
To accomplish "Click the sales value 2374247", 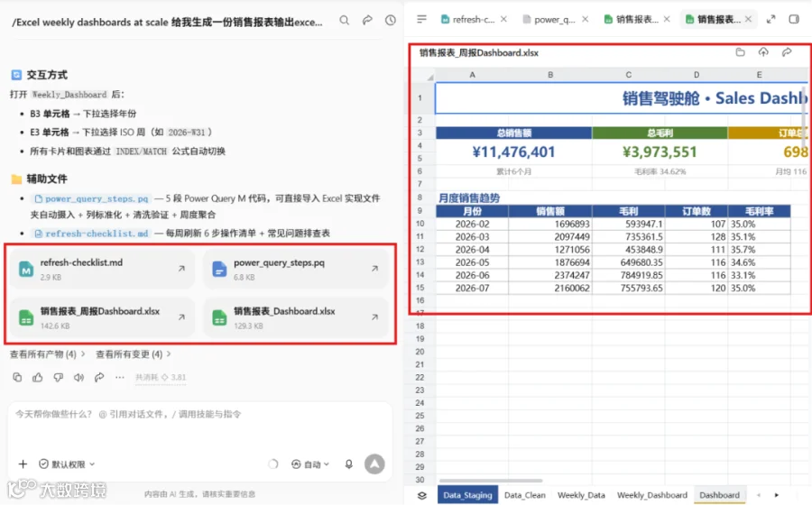I will (550, 275).
